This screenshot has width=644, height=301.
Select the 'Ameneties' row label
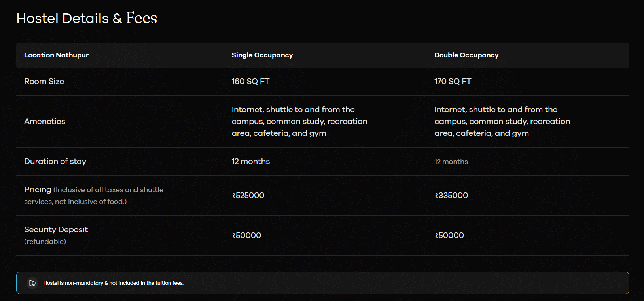pos(45,121)
